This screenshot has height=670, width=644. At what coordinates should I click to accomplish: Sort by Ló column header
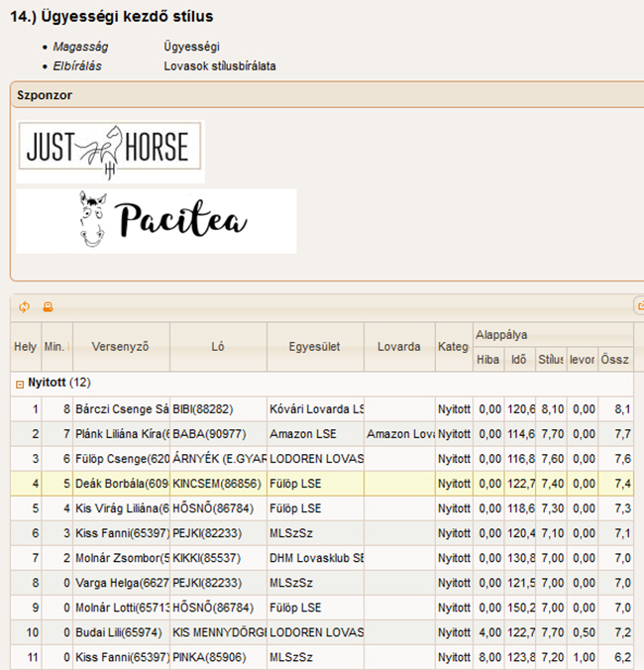pos(218,347)
